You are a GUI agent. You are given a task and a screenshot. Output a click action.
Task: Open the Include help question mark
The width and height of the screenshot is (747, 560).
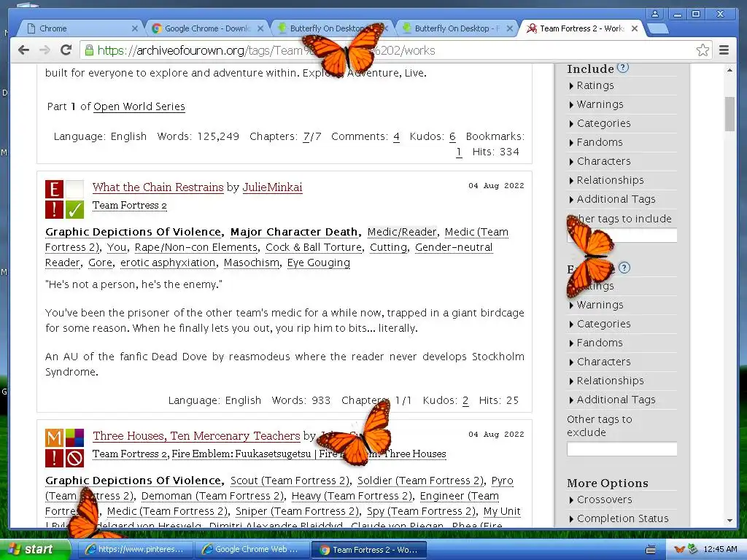coord(623,68)
